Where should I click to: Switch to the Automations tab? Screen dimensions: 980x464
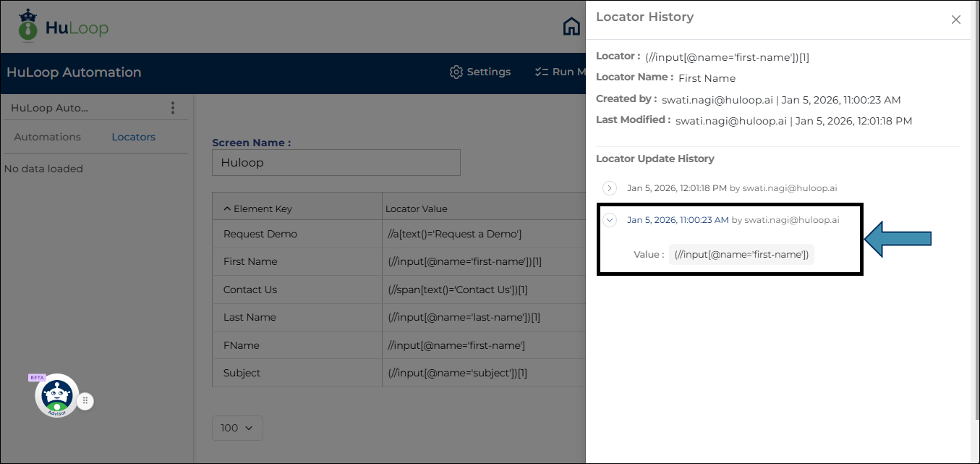tap(48, 137)
